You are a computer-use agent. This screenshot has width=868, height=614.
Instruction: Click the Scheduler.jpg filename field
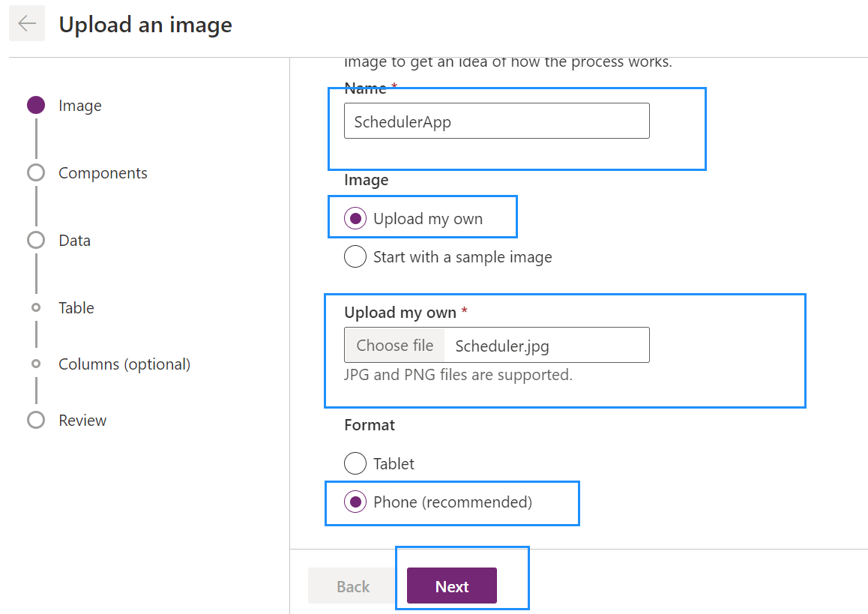pos(548,345)
